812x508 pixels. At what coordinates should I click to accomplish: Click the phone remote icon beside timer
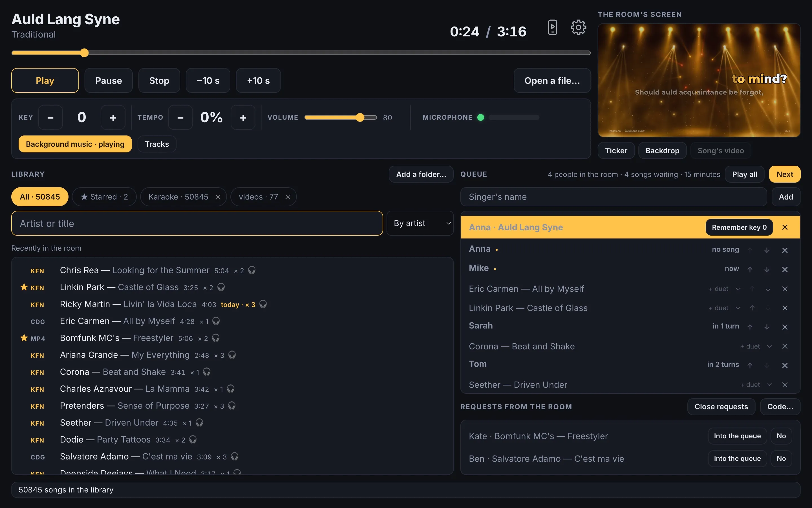pos(552,28)
